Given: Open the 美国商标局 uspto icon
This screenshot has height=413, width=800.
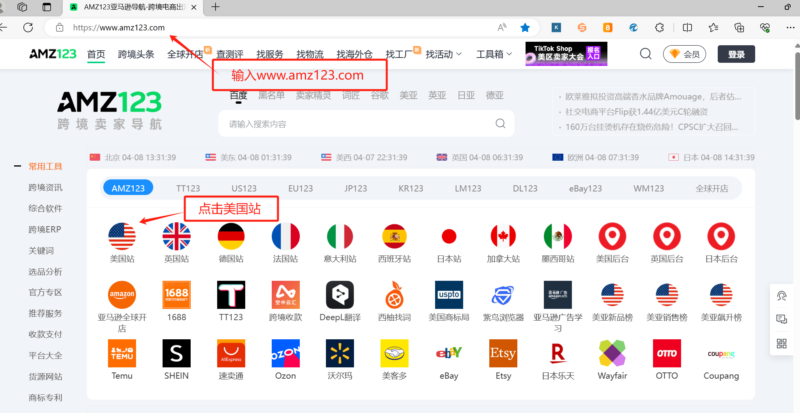Looking at the screenshot, I should 449,295.
